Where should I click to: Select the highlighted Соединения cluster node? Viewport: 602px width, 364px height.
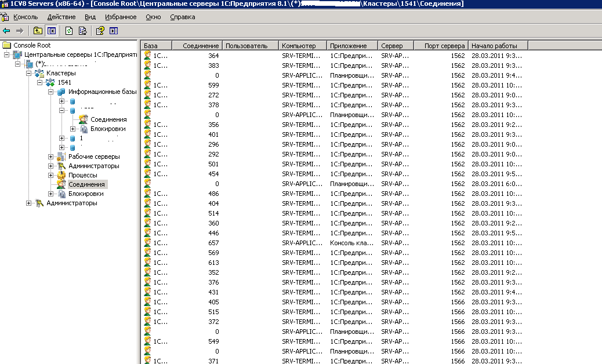(86, 184)
